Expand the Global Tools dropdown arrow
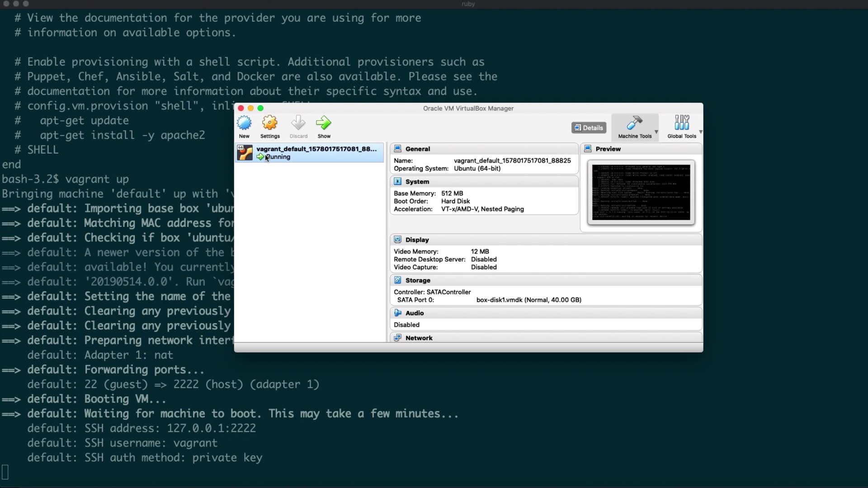 pyautogui.click(x=700, y=132)
